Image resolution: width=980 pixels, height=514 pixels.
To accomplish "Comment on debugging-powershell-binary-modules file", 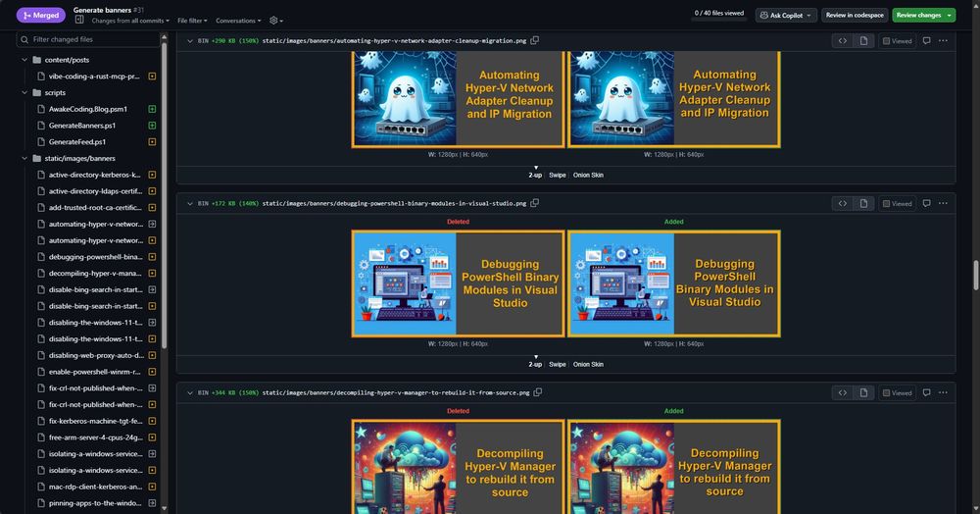I will click(x=926, y=203).
